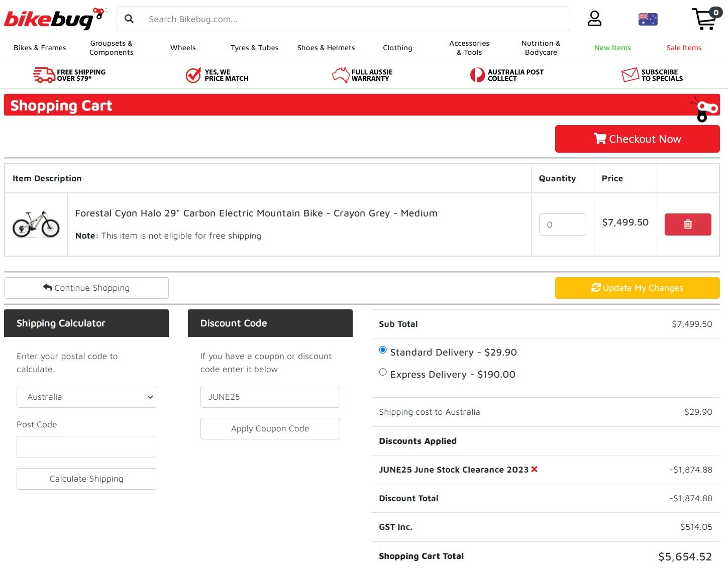Image resolution: width=728 pixels, height=569 pixels.
Task: Click the Shopping Cart Total $5,654.52 value
Action: point(685,556)
